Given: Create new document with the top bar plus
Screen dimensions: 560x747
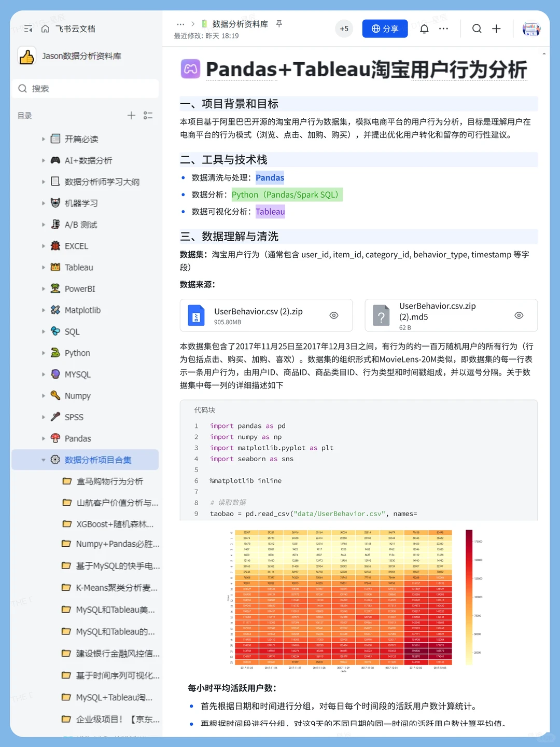Looking at the screenshot, I should (496, 29).
